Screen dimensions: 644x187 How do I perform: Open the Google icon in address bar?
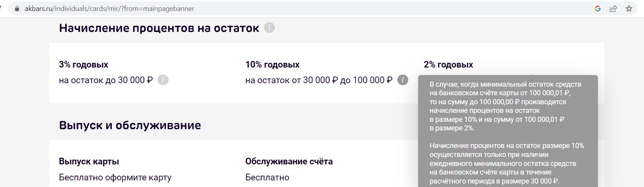click(x=597, y=8)
